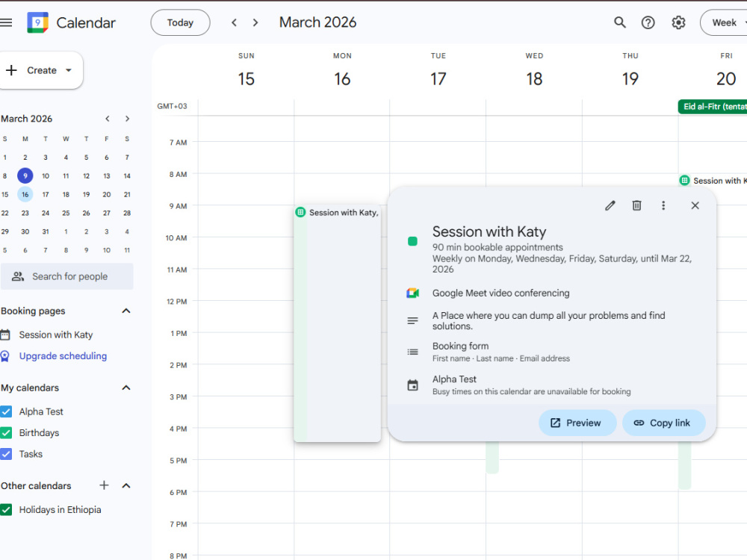Click the Upgrade scheduling badge icon

tap(5, 355)
